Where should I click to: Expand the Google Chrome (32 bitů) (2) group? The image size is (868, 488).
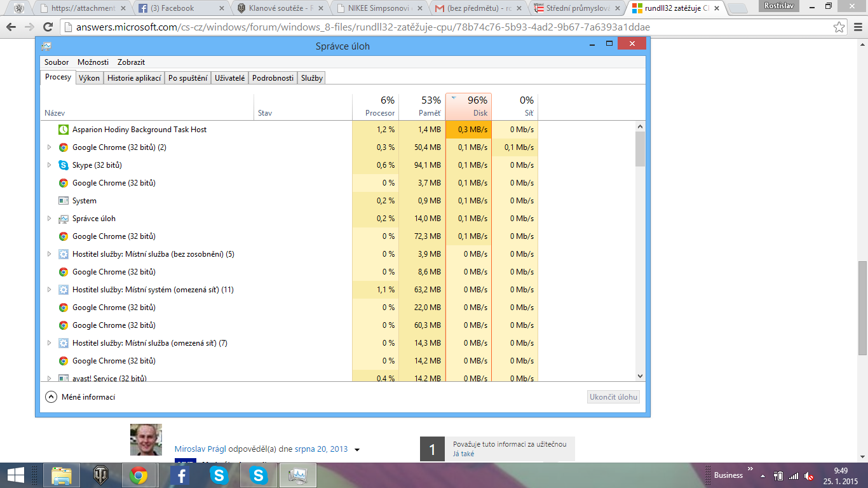pyautogui.click(x=50, y=147)
